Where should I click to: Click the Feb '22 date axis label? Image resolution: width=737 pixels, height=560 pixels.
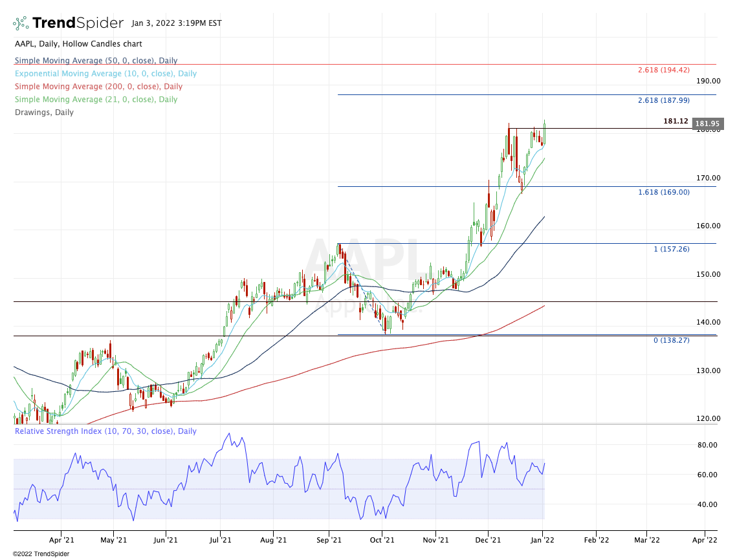point(597,540)
